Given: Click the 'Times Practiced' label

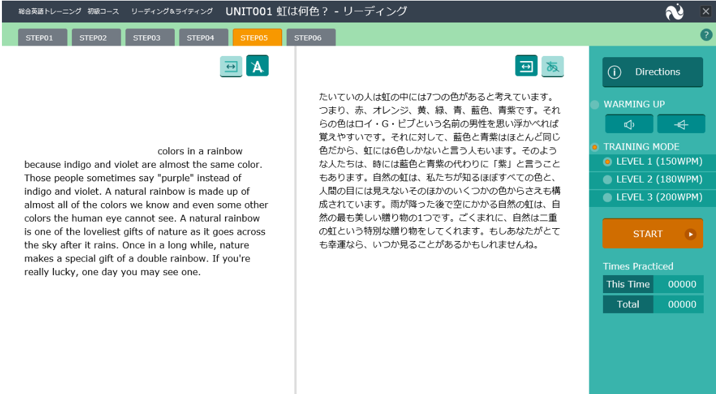Looking at the screenshot, I should click(x=638, y=266).
